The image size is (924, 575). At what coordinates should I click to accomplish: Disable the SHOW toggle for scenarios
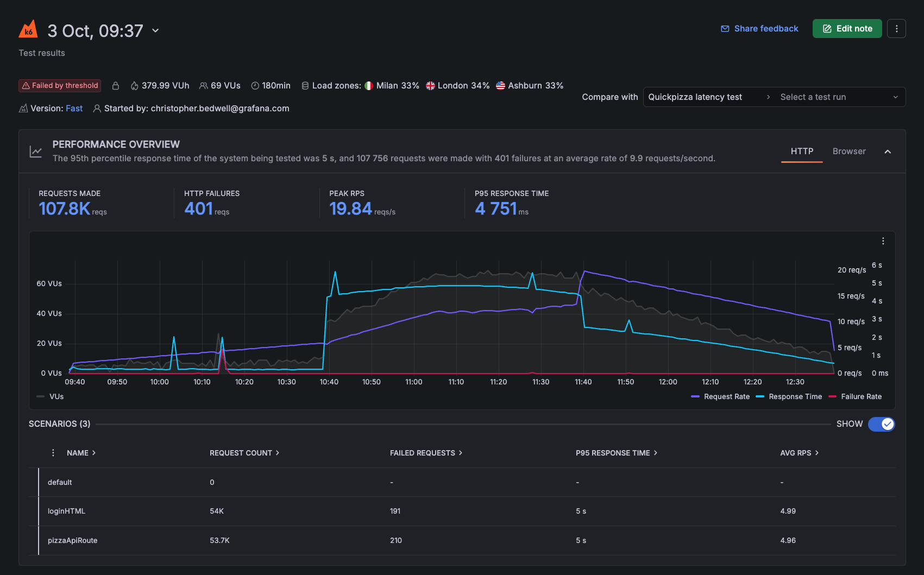881,424
